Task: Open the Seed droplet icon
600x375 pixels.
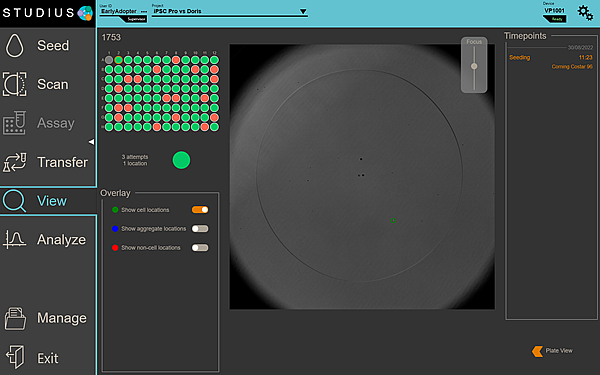Action: [x=15, y=46]
